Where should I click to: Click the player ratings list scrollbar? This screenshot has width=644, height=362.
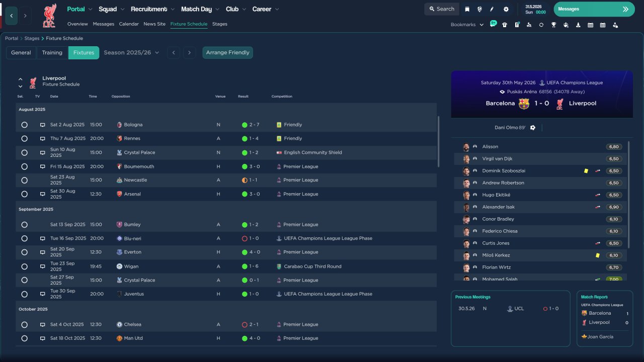[x=628, y=195]
